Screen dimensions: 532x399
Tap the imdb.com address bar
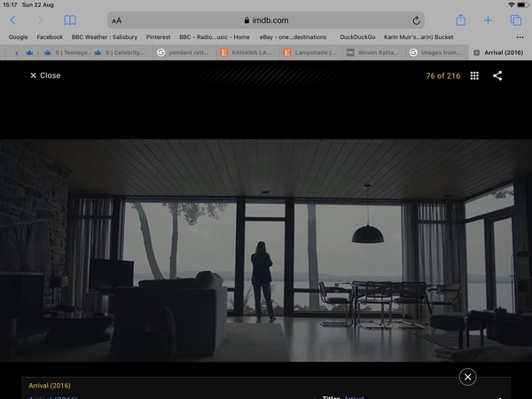click(x=266, y=20)
